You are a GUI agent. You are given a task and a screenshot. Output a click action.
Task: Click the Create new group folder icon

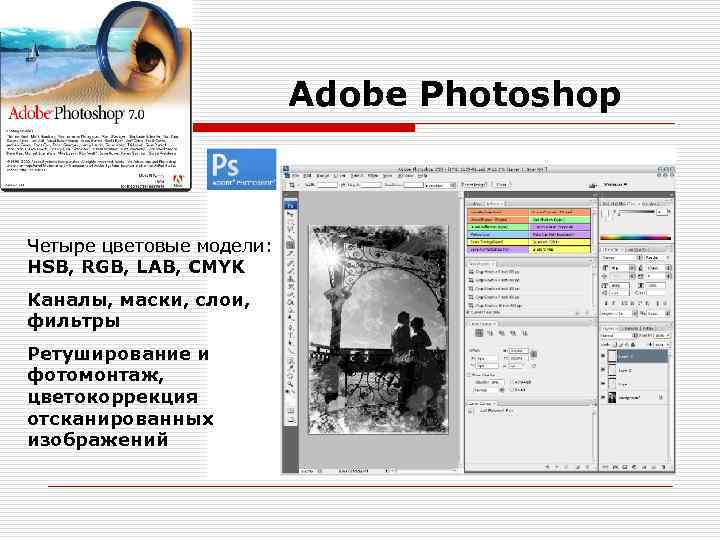click(x=644, y=467)
